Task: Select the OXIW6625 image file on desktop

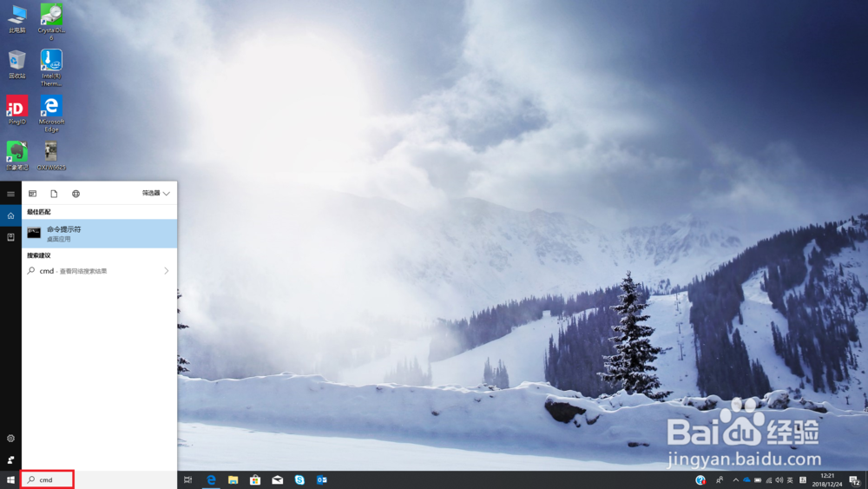Action: pos(51,155)
